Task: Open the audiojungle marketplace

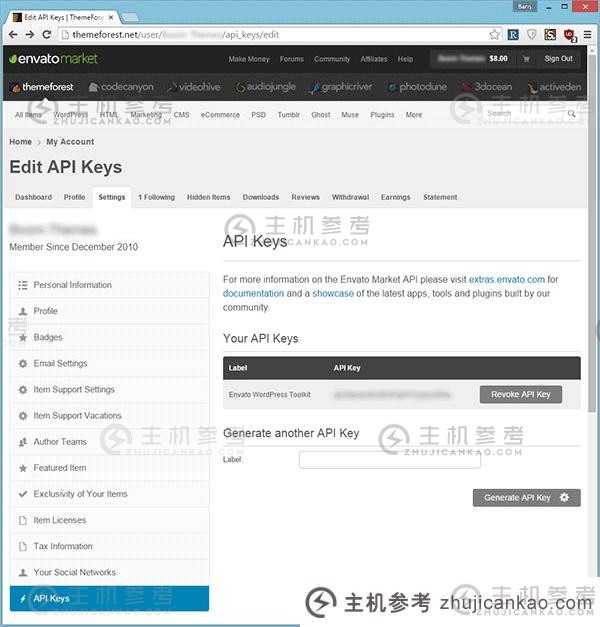Action: [266, 87]
